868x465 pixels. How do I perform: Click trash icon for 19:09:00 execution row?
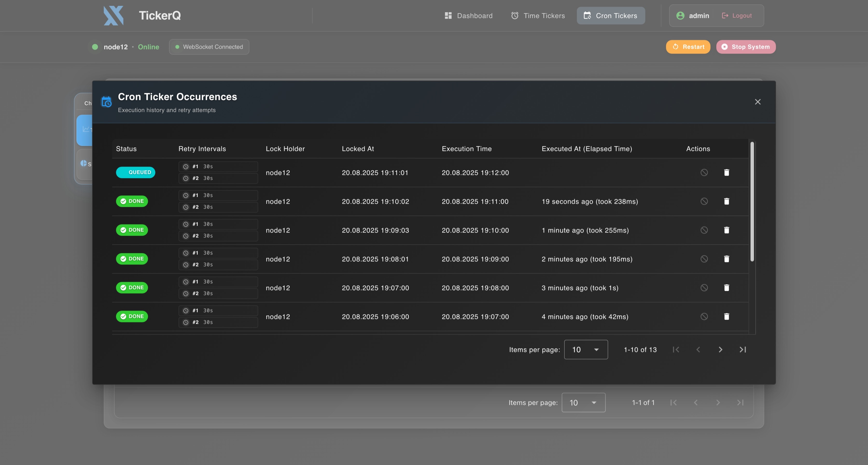726,259
